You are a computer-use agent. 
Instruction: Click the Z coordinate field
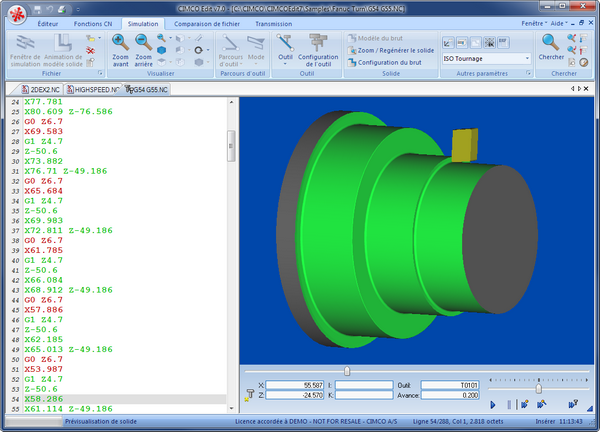click(295, 395)
